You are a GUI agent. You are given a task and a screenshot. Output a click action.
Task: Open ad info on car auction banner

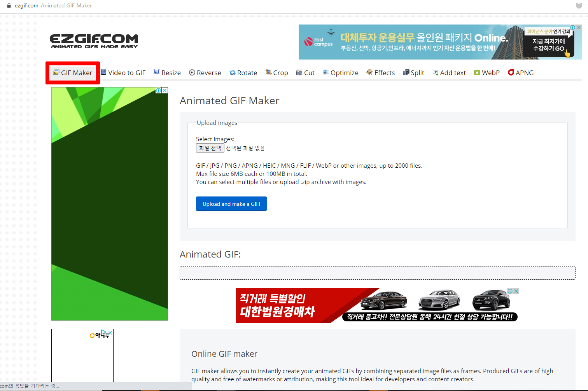(x=510, y=291)
